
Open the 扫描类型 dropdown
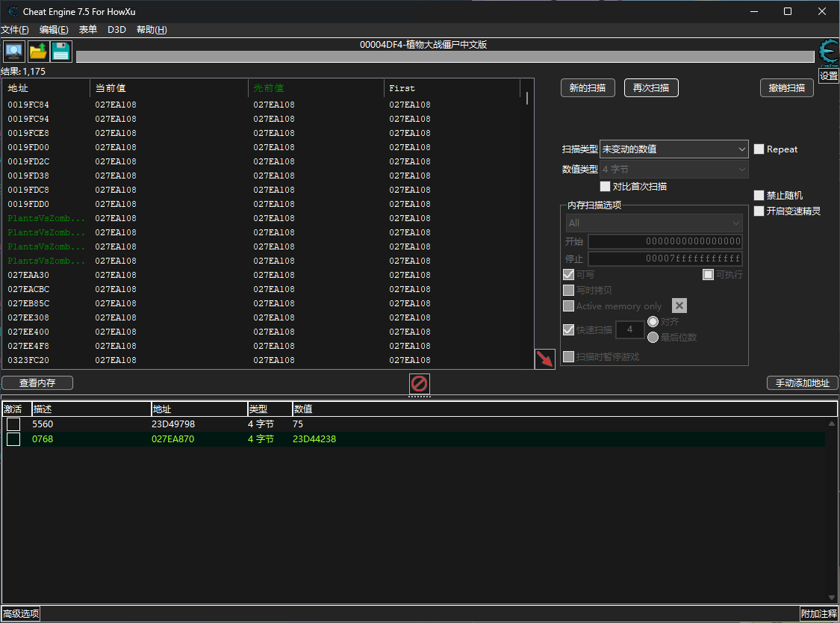(x=673, y=149)
